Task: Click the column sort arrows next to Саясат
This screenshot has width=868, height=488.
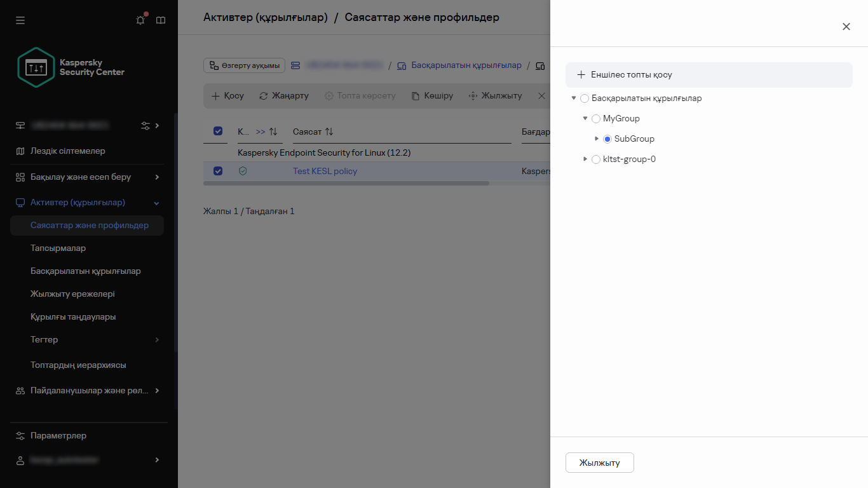Action: pyautogui.click(x=329, y=132)
